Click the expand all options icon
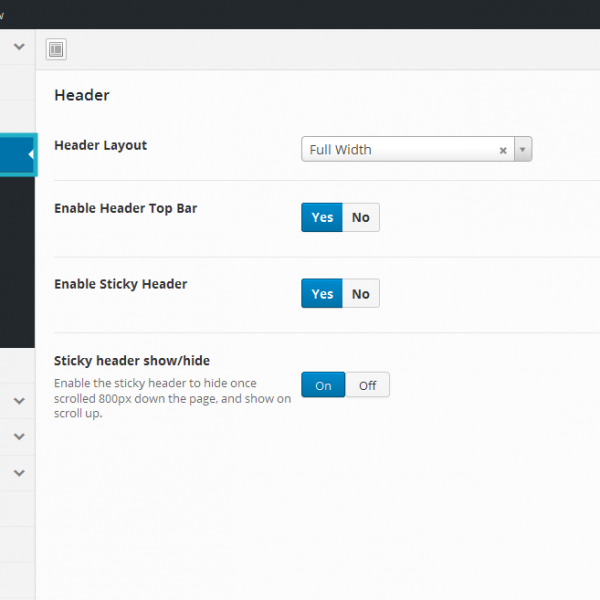Image resolution: width=600 pixels, height=600 pixels. 56,49
